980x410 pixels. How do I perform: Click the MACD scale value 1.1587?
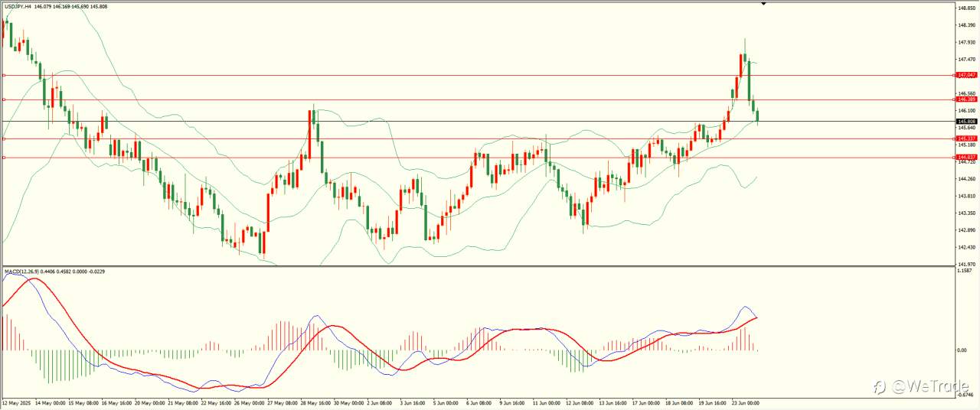[964, 270]
